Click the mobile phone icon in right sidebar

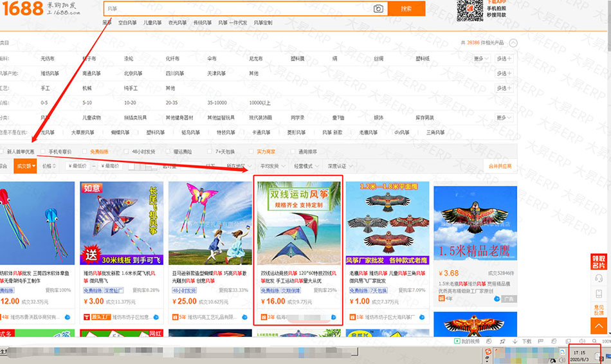pyautogui.click(x=599, y=293)
